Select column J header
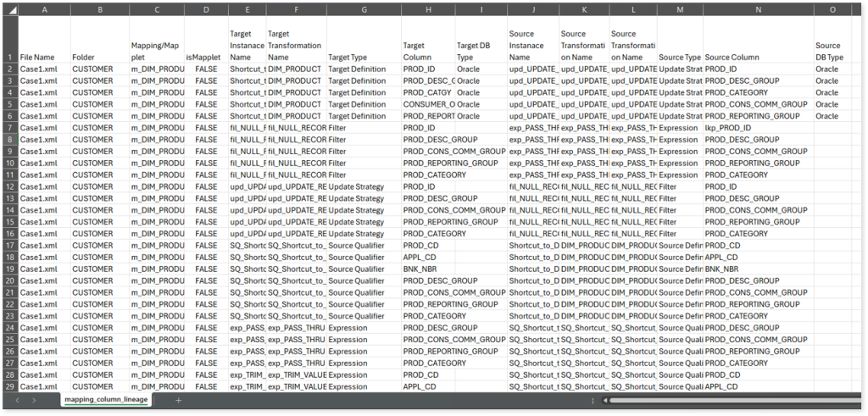The image size is (868, 416). click(x=532, y=9)
